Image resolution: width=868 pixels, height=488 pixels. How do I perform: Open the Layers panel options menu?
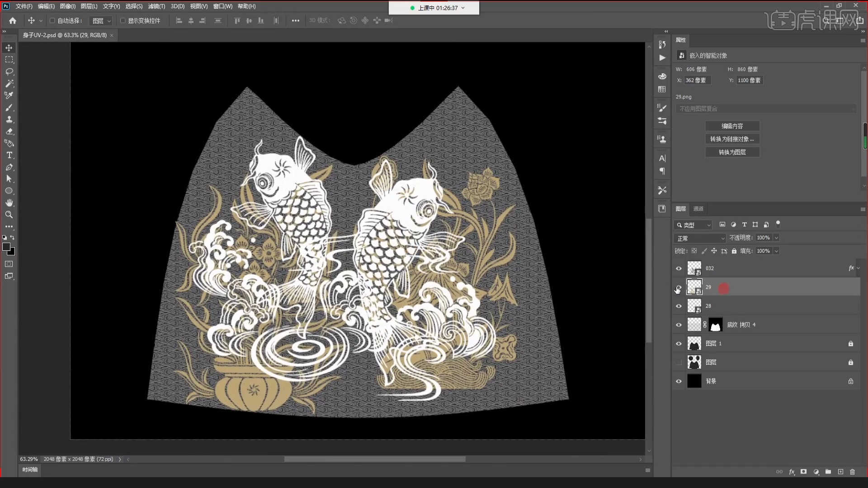click(863, 209)
